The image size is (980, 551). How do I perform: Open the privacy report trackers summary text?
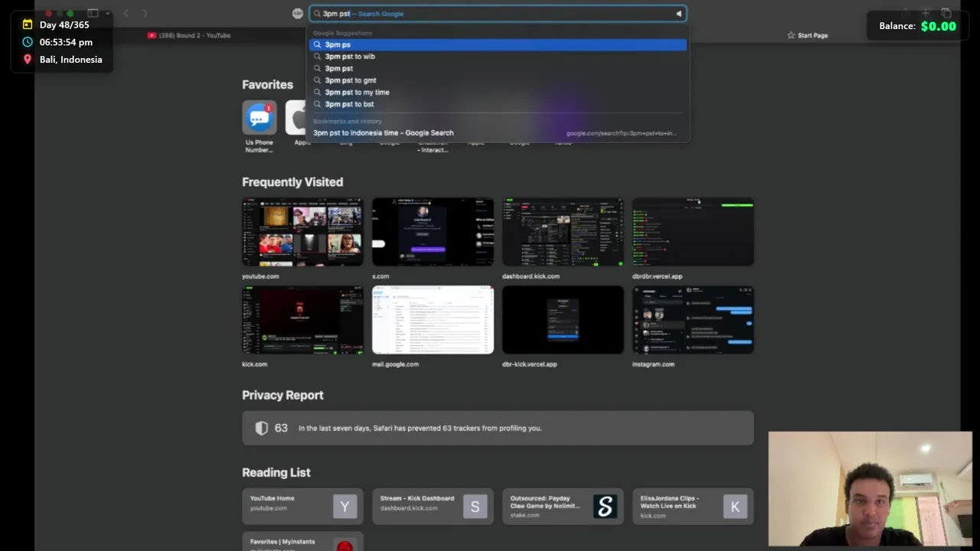[x=420, y=428]
